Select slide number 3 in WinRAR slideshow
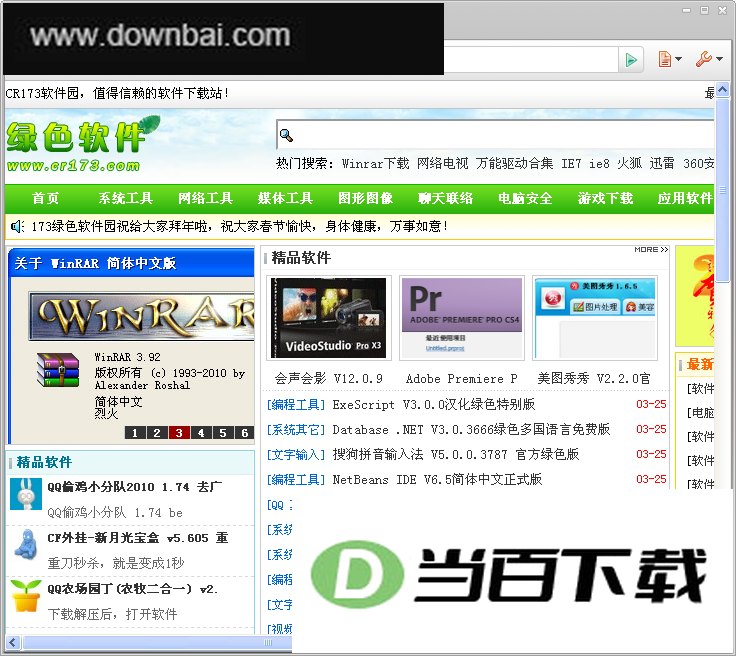This screenshot has height=656, width=736. [x=179, y=433]
